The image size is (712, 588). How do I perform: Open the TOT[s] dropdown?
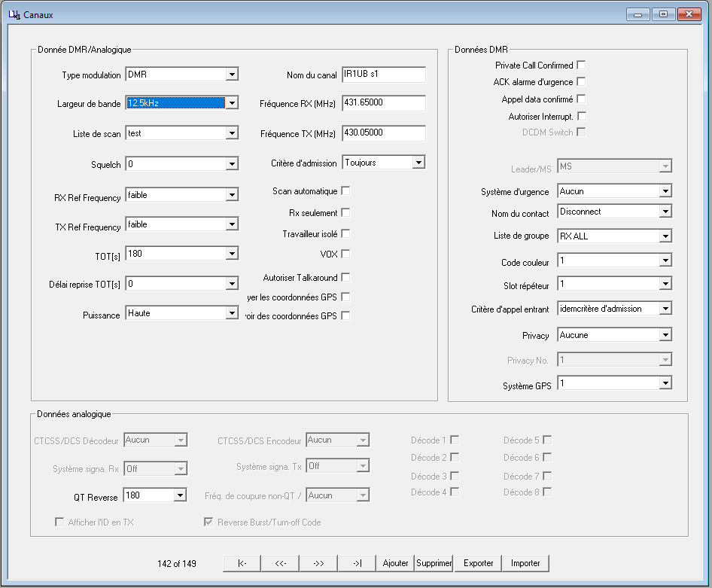(232, 254)
